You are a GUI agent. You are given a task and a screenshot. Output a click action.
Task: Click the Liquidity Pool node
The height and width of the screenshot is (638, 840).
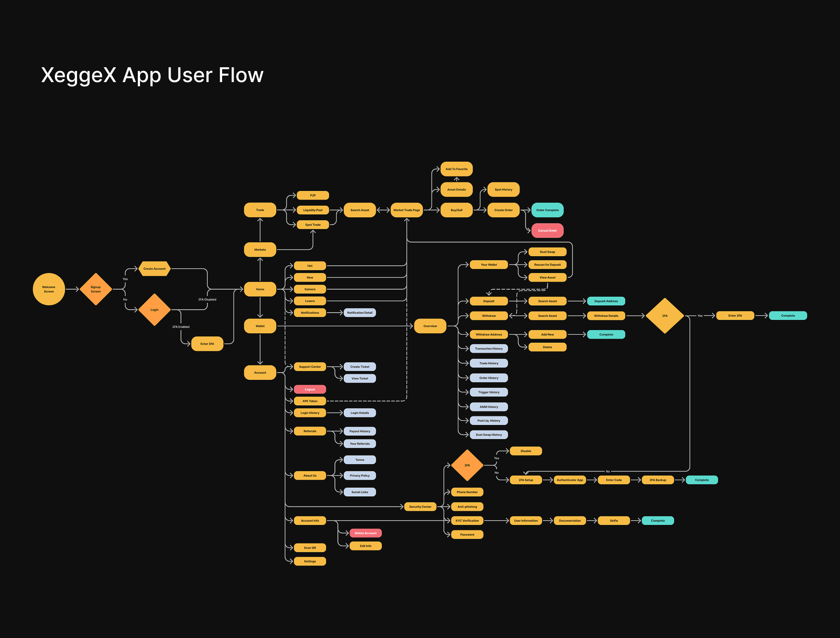(x=313, y=210)
